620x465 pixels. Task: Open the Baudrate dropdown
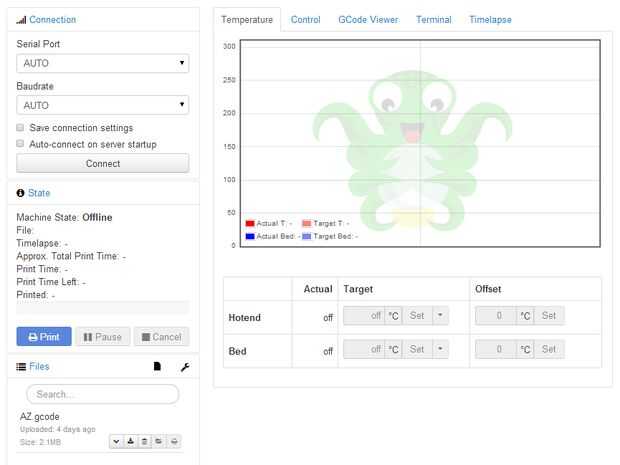pyautogui.click(x=102, y=105)
